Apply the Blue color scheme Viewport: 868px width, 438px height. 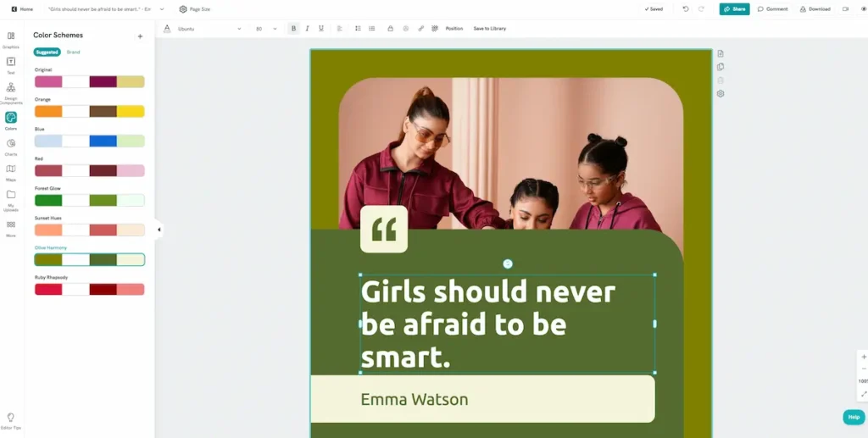(x=90, y=141)
